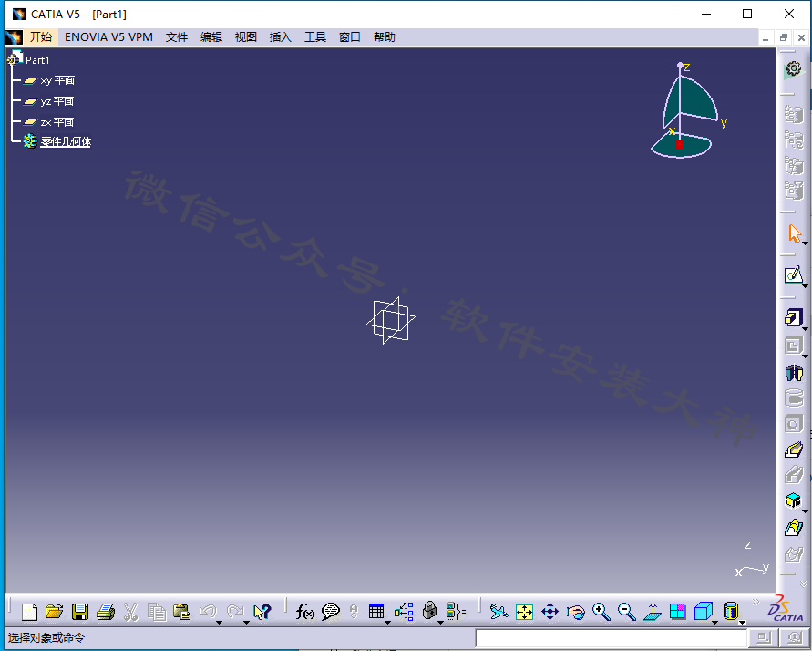Expand the Select tool flyout arrow
The width and height of the screenshot is (812, 651).
[805, 243]
